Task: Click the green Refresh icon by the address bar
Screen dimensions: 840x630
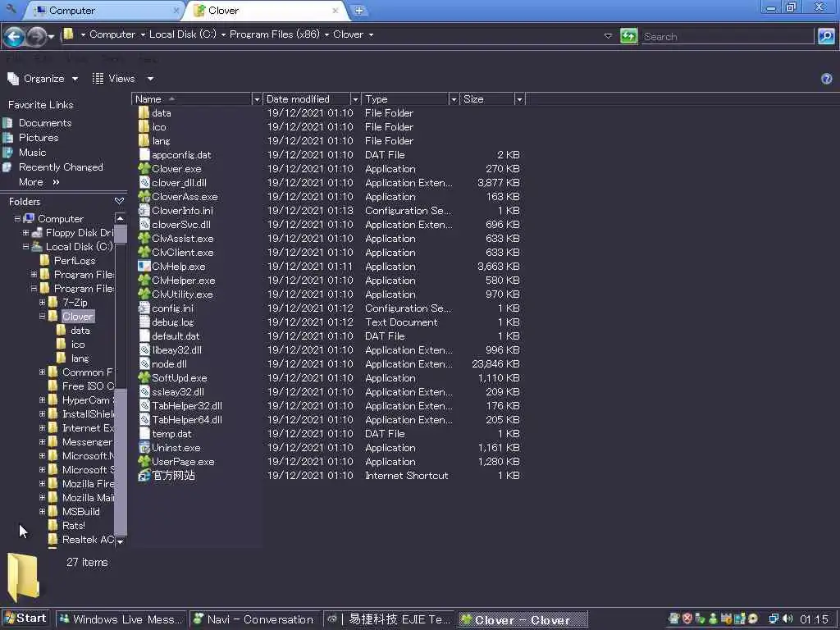Action: pyautogui.click(x=629, y=36)
